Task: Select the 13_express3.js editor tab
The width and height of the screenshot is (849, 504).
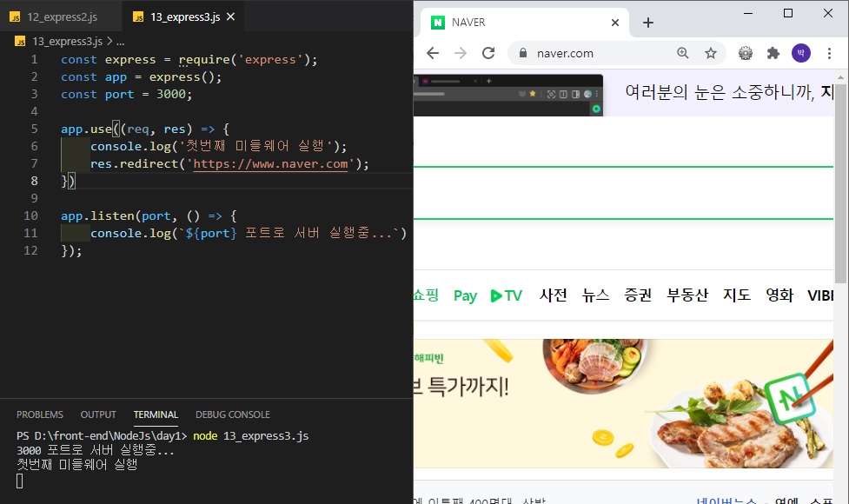Action: [184, 17]
